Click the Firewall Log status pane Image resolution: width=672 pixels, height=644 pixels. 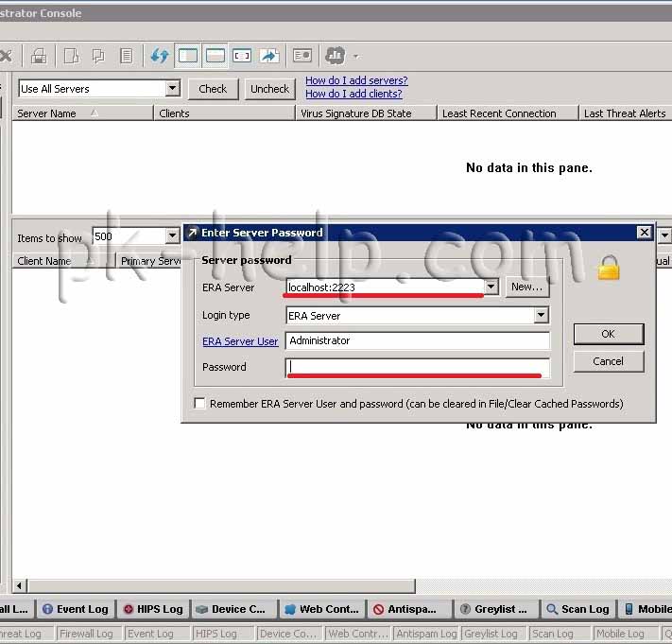(90, 634)
